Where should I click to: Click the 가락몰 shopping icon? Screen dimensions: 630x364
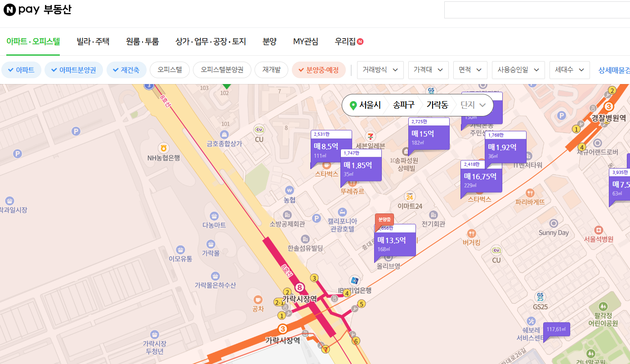(210, 243)
